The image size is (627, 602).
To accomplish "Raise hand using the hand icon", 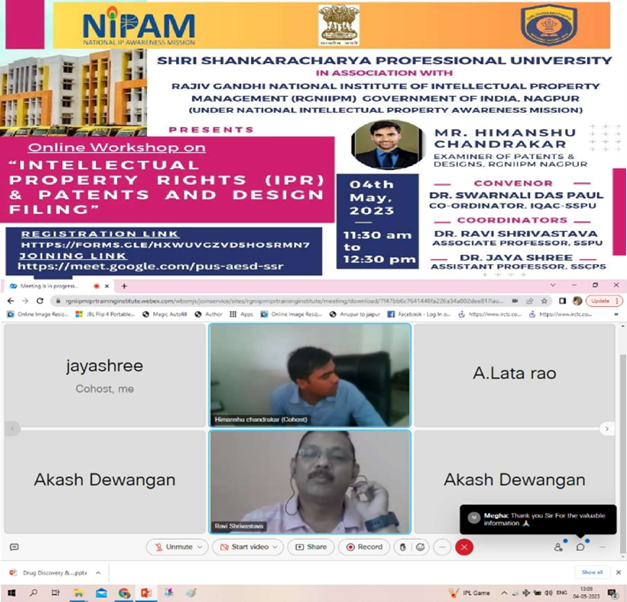I will [x=403, y=547].
